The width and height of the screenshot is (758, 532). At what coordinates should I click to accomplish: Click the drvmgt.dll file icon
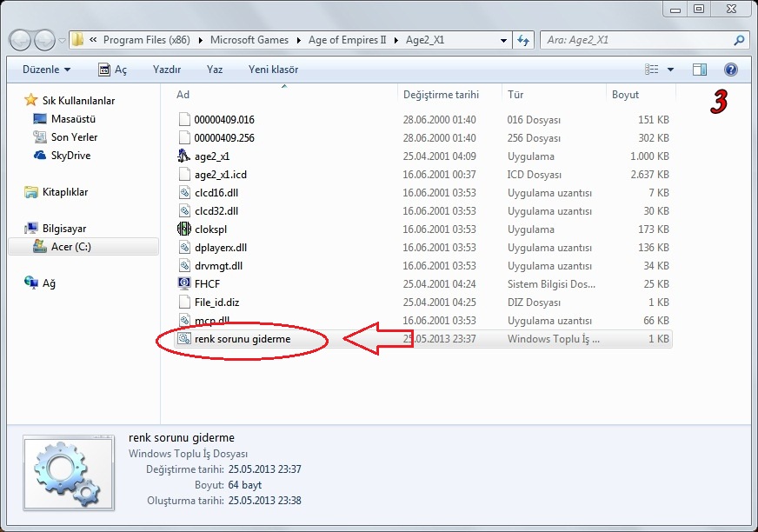pos(184,265)
